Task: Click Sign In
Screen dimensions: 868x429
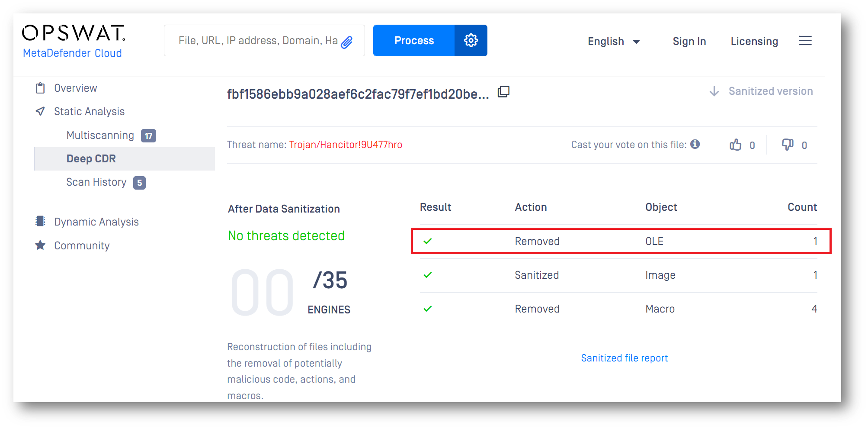Action: tap(689, 42)
